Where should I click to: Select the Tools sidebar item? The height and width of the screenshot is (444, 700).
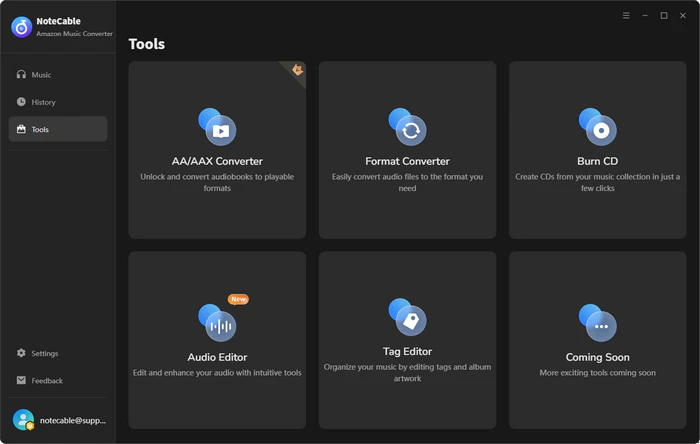58,129
